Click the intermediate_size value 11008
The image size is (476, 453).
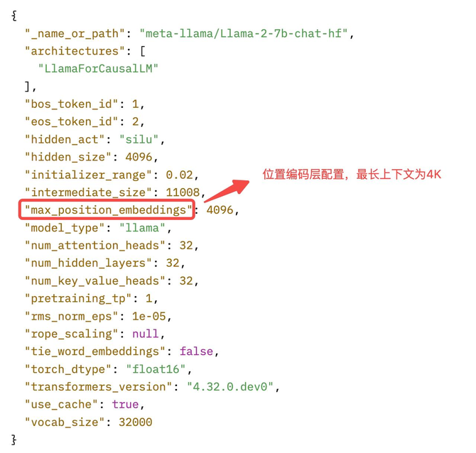(x=183, y=192)
